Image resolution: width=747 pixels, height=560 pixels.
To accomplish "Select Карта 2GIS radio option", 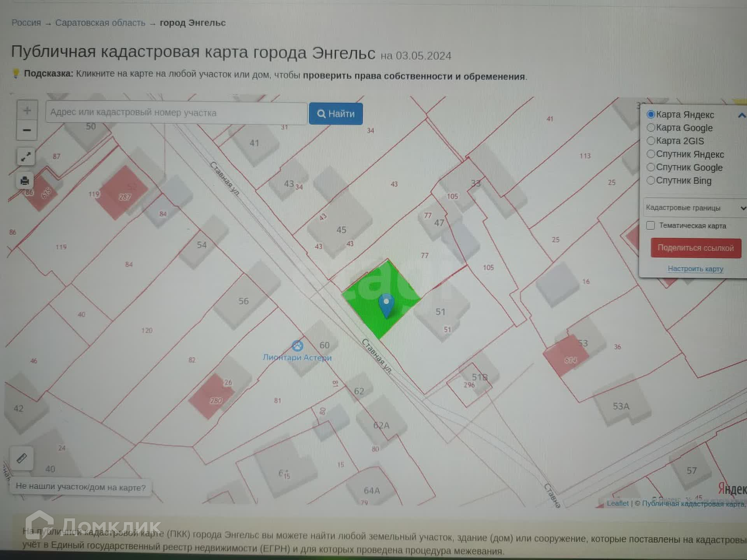I will pyautogui.click(x=651, y=141).
